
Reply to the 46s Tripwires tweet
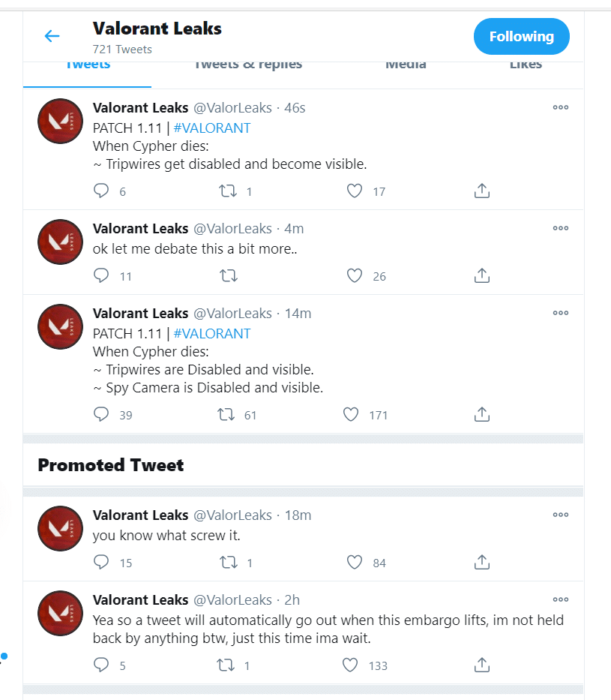[x=101, y=191]
